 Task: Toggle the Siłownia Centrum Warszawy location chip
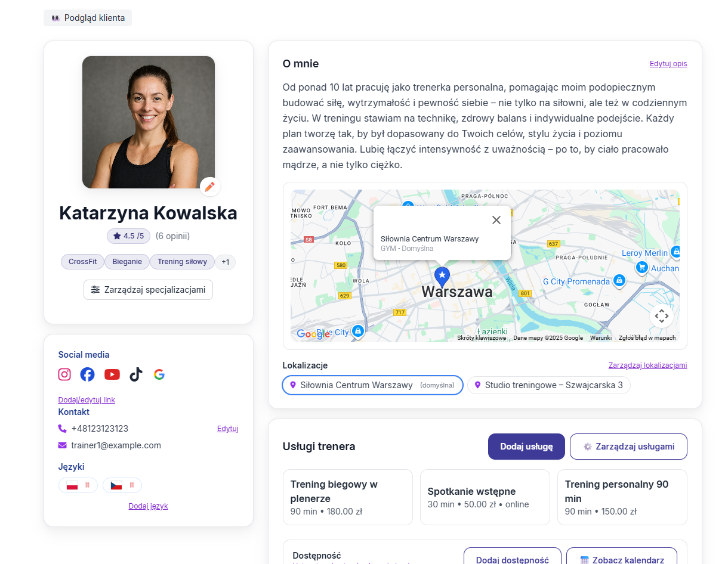(x=372, y=385)
